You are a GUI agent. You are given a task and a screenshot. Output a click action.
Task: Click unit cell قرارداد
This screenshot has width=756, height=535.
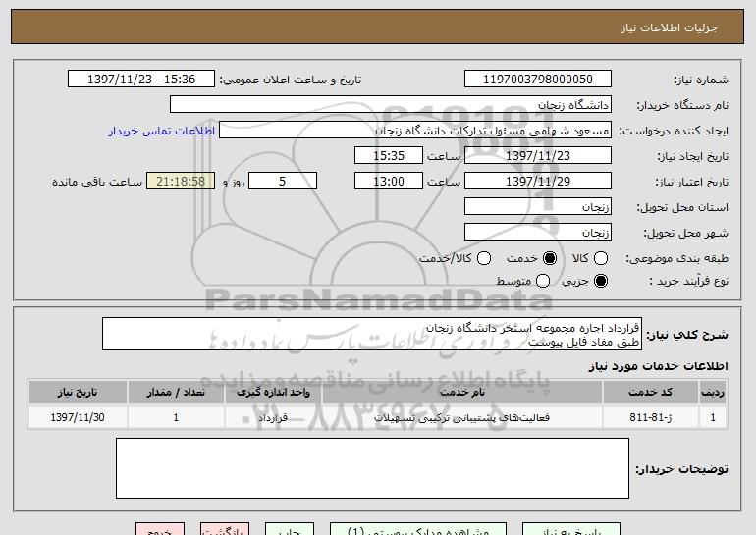point(273,417)
